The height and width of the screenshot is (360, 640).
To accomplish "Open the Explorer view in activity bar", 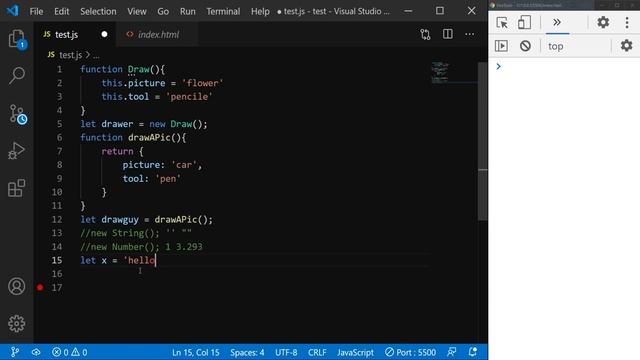I will click(17, 39).
